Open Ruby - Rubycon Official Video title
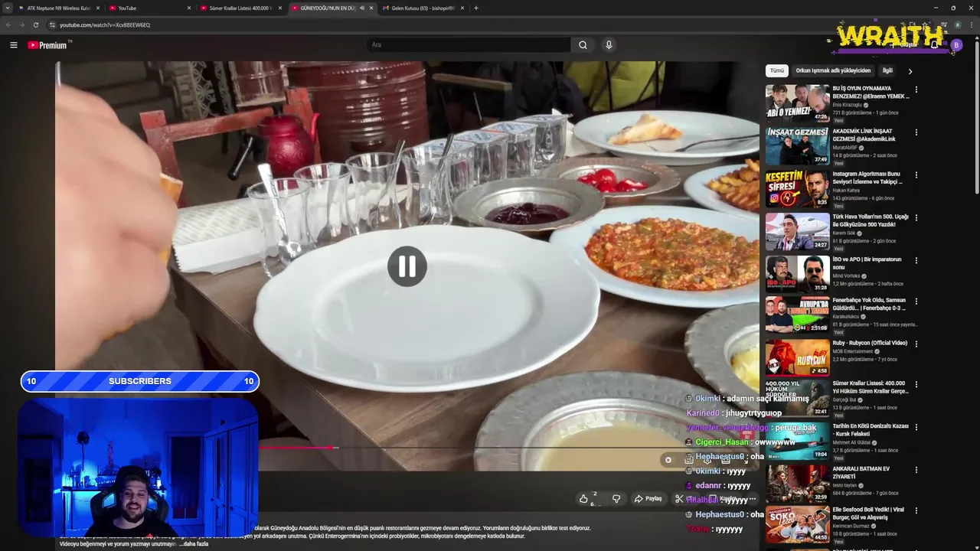 870,343
